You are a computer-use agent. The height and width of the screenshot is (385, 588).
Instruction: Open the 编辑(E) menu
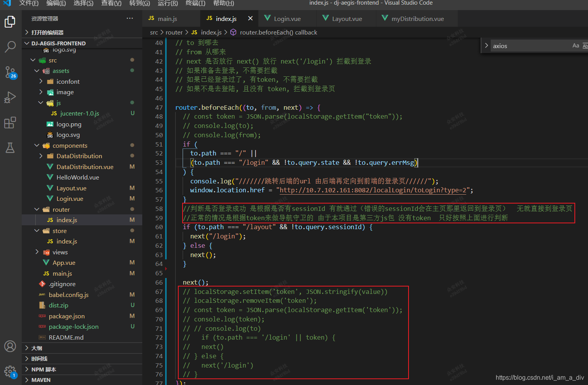coord(56,3)
